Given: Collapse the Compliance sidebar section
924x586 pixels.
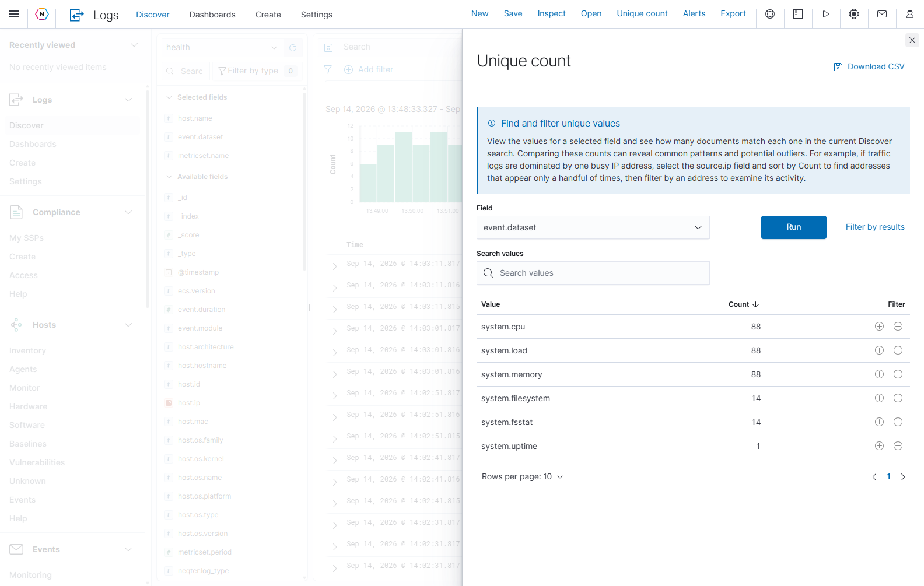Looking at the screenshot, I should coord(128,212).
